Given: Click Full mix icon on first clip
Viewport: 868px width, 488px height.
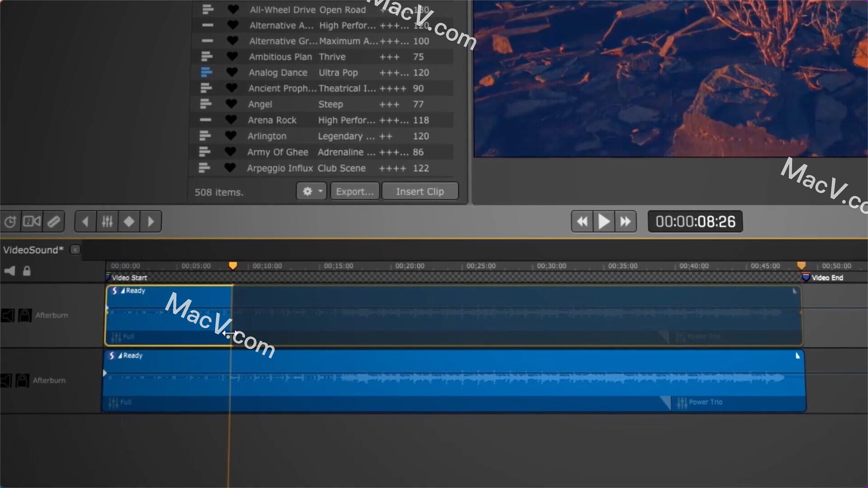Looking at the screenshot, I should pyautogui.click(x=116, y=337).
